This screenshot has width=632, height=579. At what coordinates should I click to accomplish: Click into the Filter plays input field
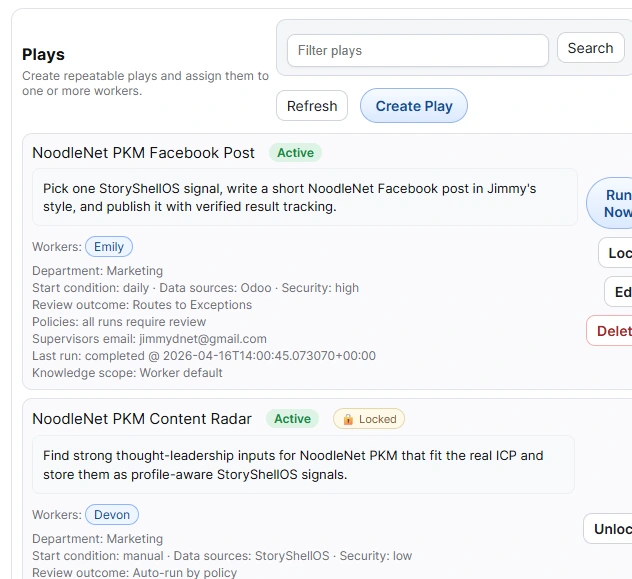tap(417, 51)
